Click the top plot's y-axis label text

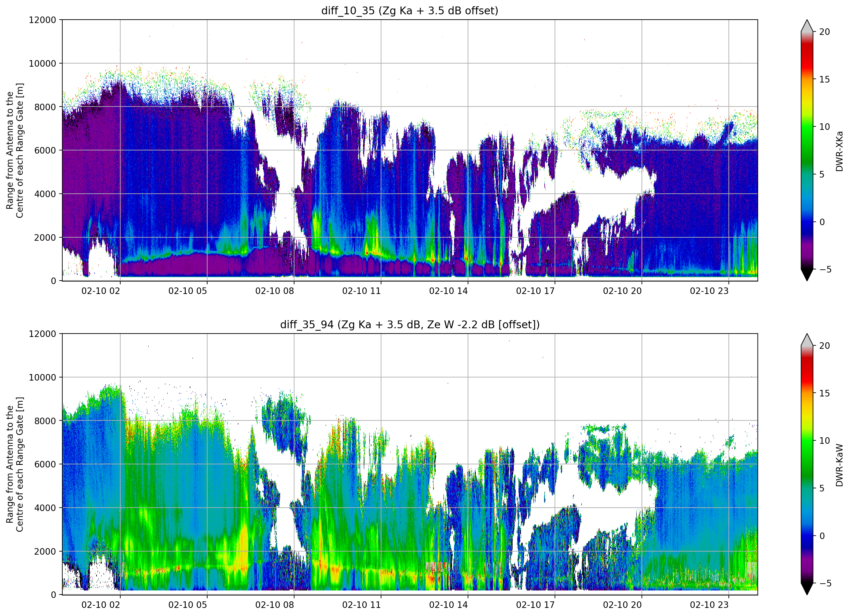15,150
